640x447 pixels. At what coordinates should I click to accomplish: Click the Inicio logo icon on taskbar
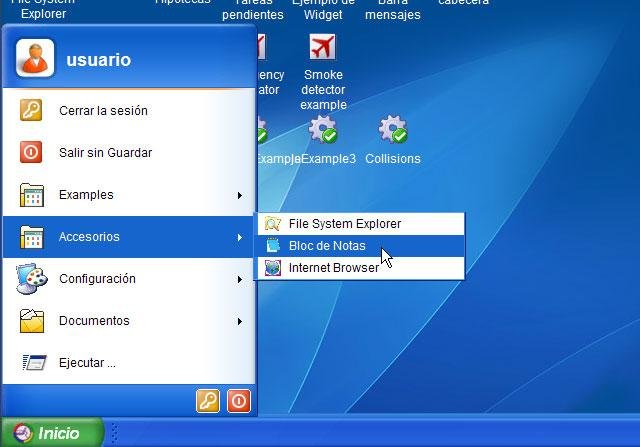(x=22, y=433)
